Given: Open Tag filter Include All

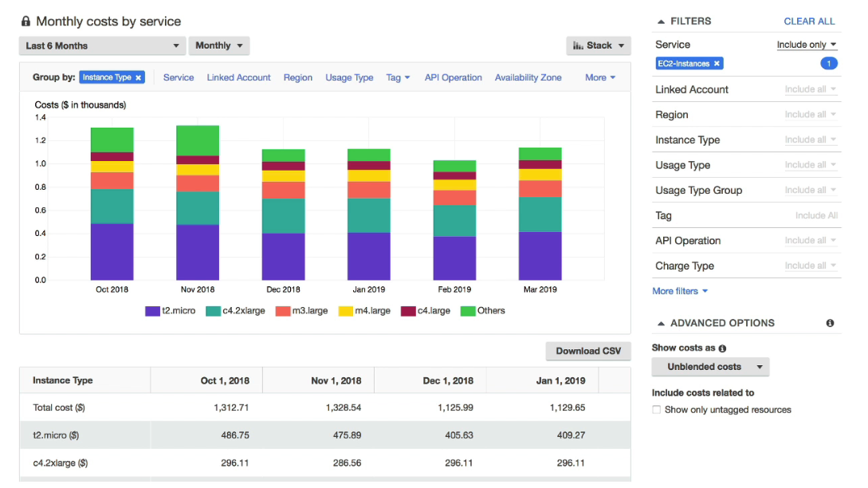Looking at the screenshot, I should pos(816,215).
